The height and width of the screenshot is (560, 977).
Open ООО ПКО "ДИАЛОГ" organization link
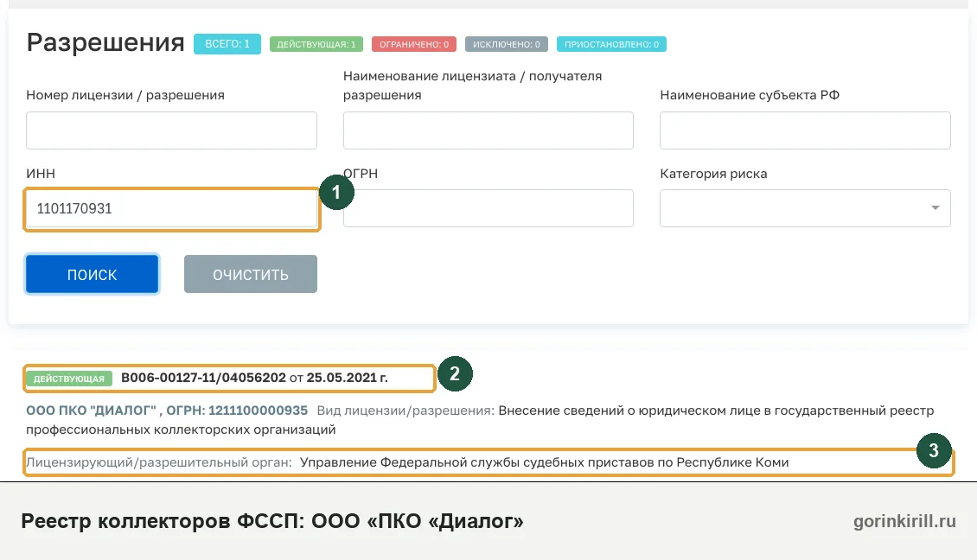pyautogui.click(x=167, y=410)
